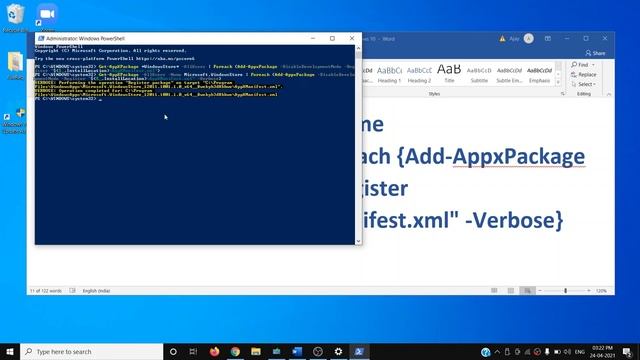This screenshot has width=640, height=360.
Task: Select the PowerShell taskbar icon
Action: pos(359,351)
